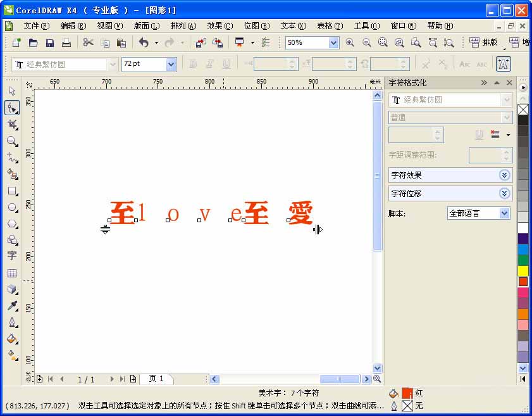Open the 帮助 menu

point(440,26)
